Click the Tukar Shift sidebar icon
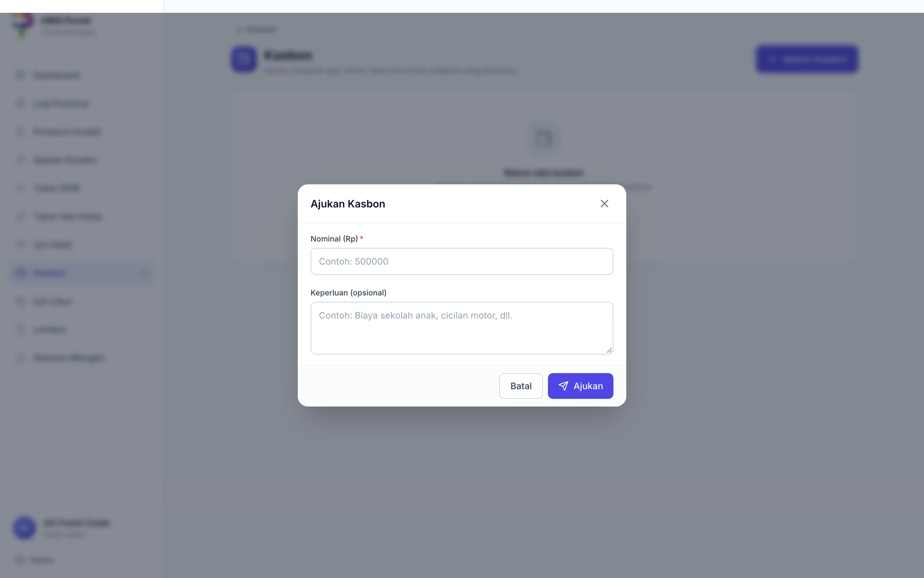Screen dimensions: 924x578 tap(21, 188)
